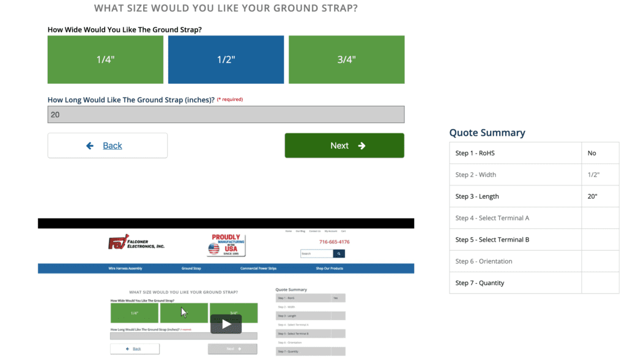The width and height of the screenshot is (630, 364).
Task: Click the magnifier search icon in the video preview
Action: click(339, 253)
